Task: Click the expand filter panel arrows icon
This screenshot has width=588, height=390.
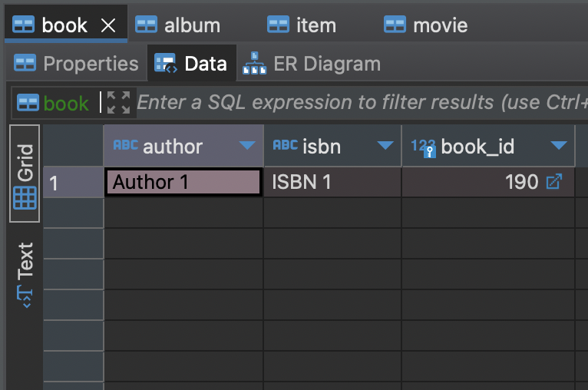Action: point(118,102)
